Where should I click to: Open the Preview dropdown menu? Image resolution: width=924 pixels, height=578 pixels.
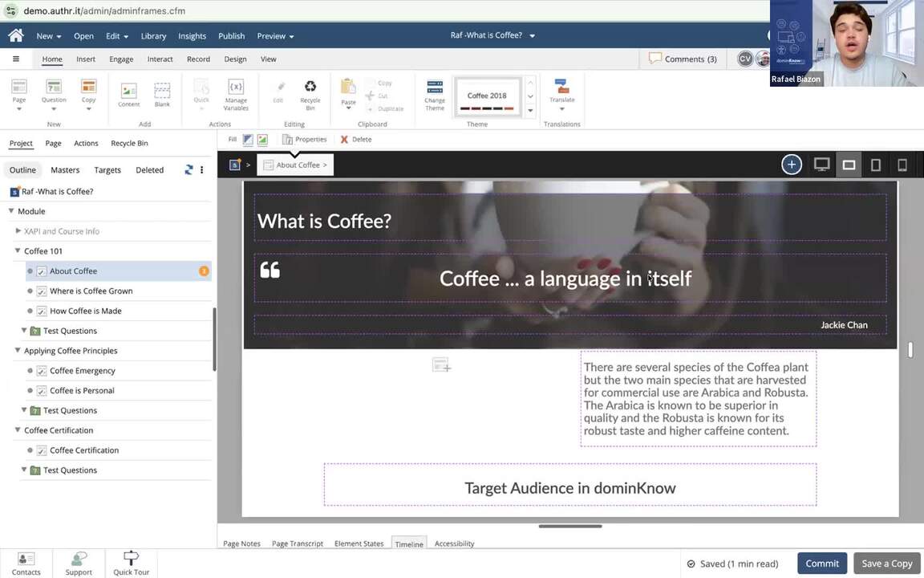tap(275, 36)
